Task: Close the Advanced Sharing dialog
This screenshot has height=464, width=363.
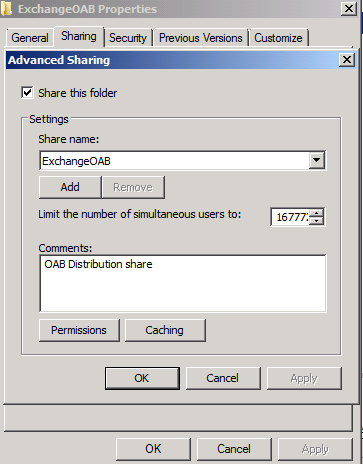Action: click(x=347, y=60)
